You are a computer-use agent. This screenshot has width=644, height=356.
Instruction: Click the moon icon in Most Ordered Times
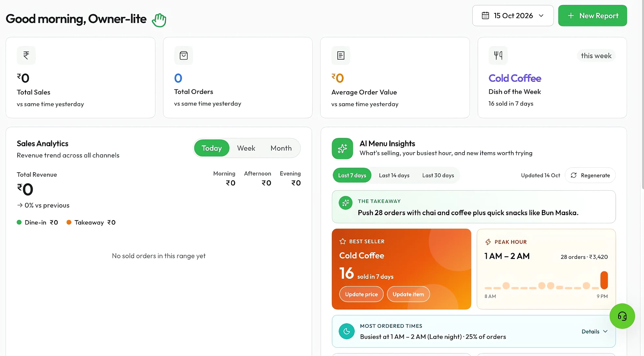pos(346,332)
